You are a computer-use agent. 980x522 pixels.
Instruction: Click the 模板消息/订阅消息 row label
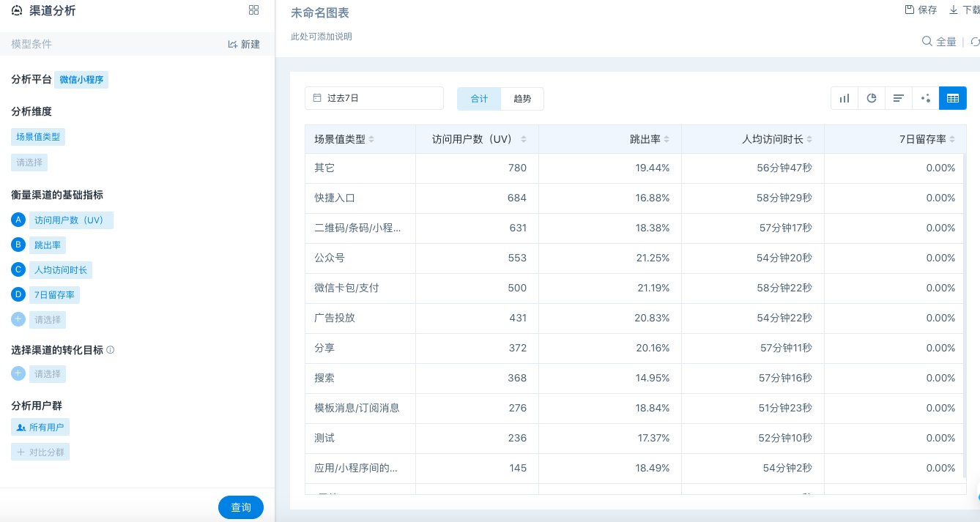(x=357, y=408)
